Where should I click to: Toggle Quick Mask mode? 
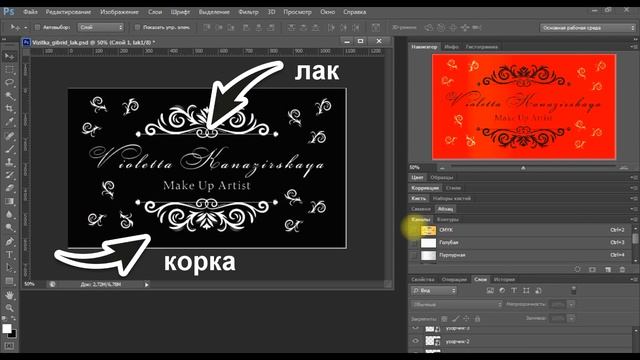[x=9, y=346]
